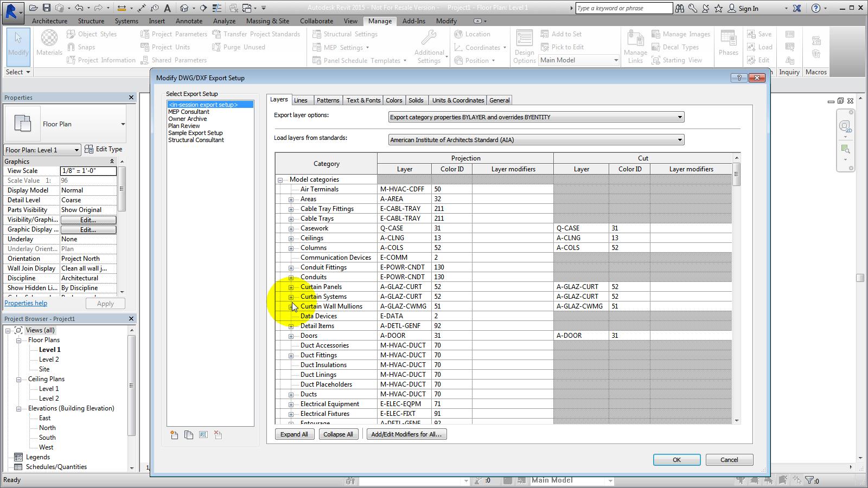Expand the Doors category row
Screen dimensions: 868x488
[x=291, y=336]
